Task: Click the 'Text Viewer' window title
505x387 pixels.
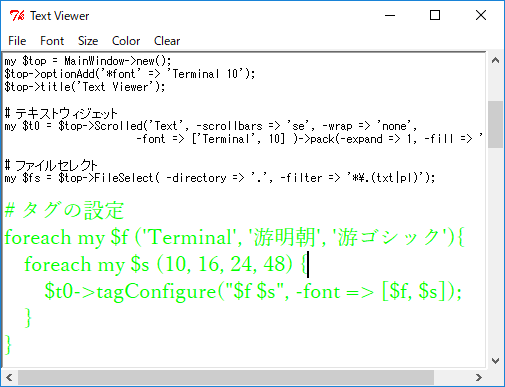Action: point(60,16)
